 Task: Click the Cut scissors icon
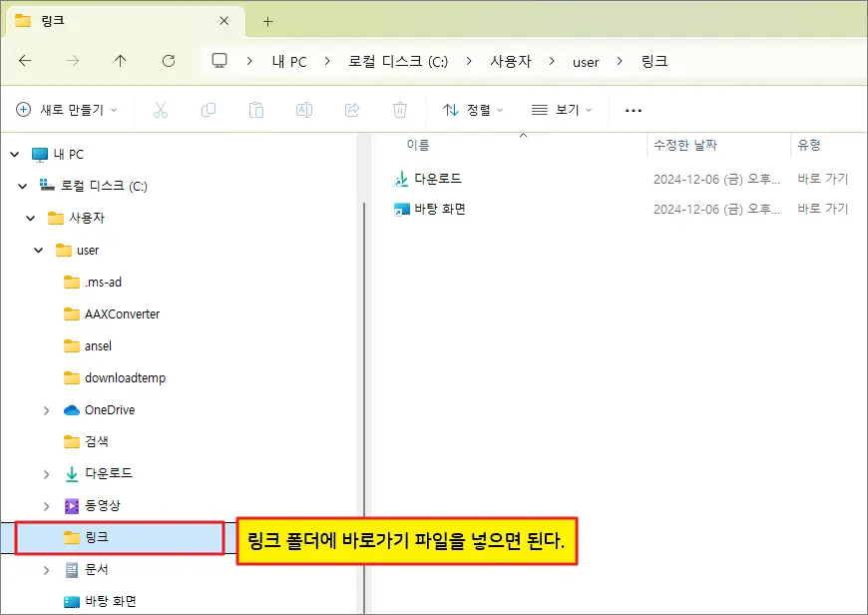point(161,110)
